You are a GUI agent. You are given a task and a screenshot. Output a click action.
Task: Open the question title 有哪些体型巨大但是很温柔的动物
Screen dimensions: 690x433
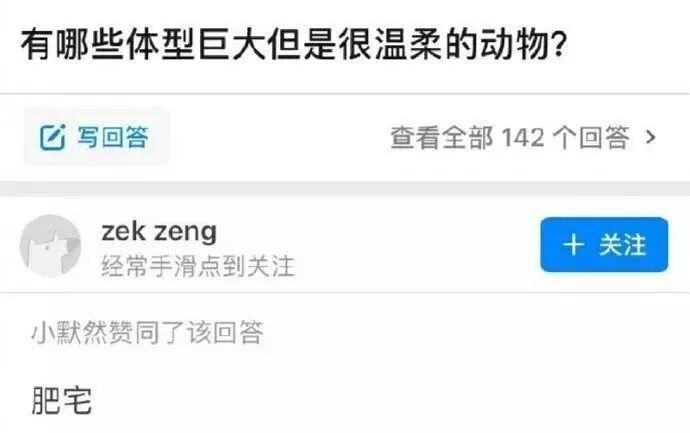coord(293,44)
